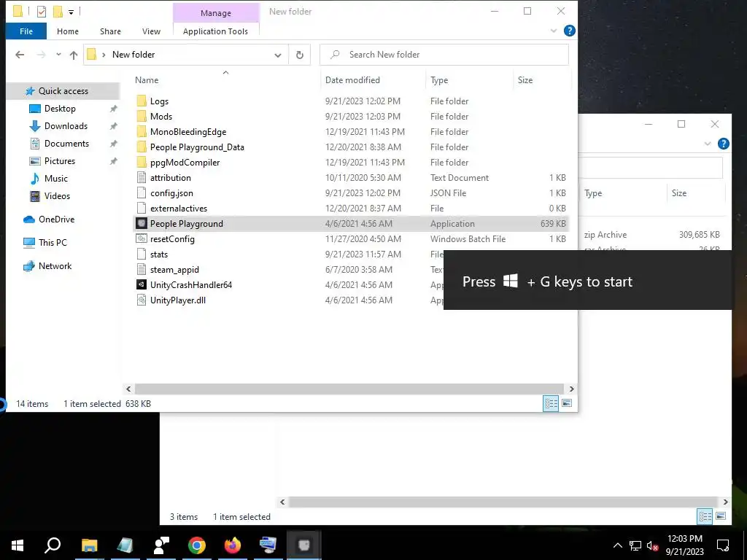
Task: Switch to details view layout
Action: pyautogui.click(x=551, y=403)
